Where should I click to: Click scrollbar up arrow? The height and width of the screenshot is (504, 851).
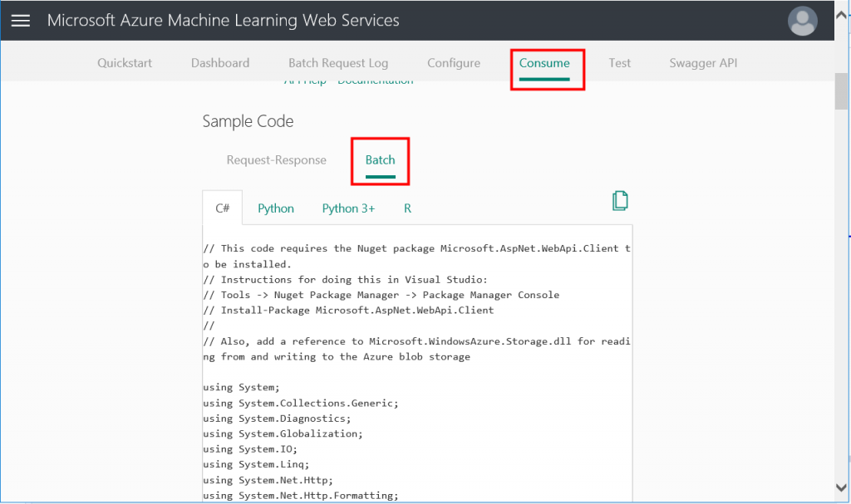pos(841,15)
